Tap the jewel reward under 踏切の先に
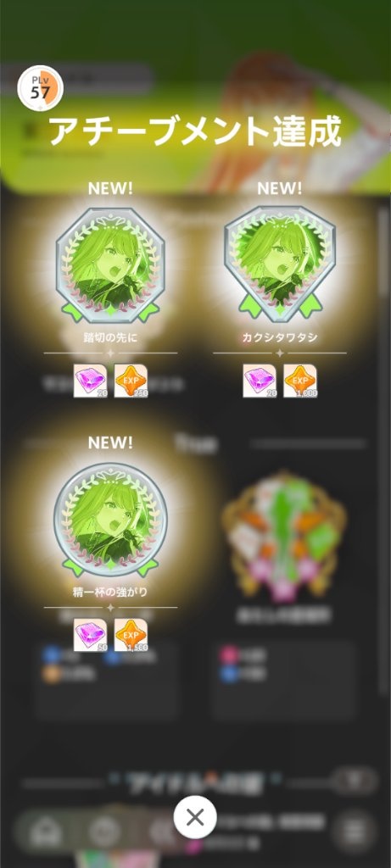The height and width of the screenshot is (868, 391). tap(90, 381)
